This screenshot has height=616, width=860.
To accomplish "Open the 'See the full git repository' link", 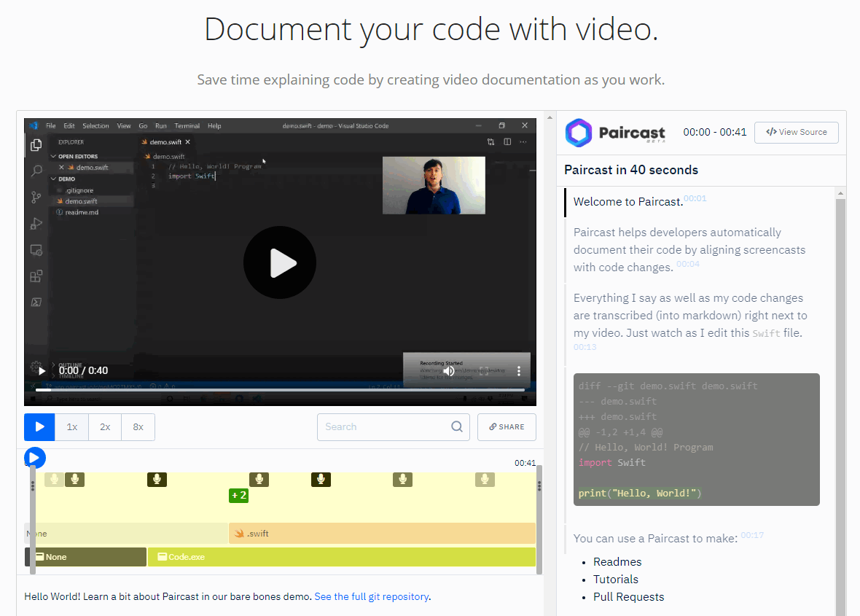I will coord(371,596).
